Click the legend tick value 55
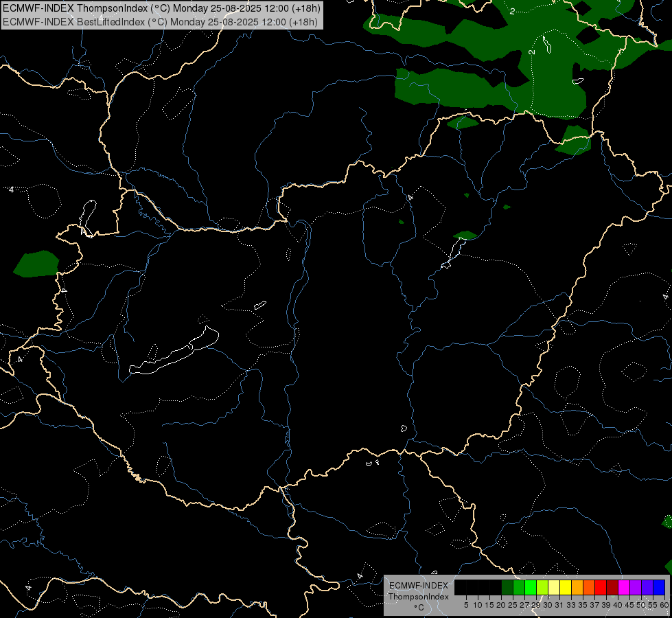Image resolution: width=672 pixels, height=618 pixels. click(x=653, y=605)
